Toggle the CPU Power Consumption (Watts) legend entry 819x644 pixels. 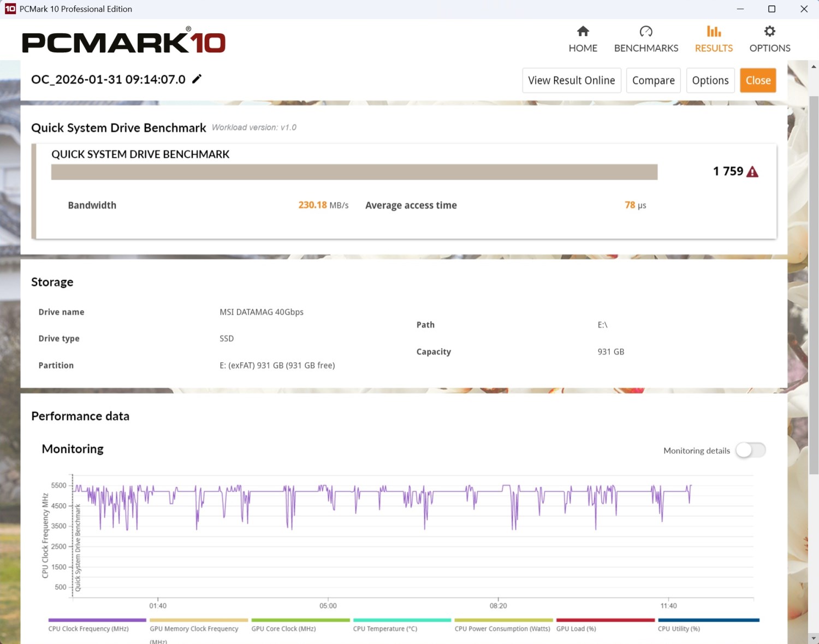[x=503, y=625]
